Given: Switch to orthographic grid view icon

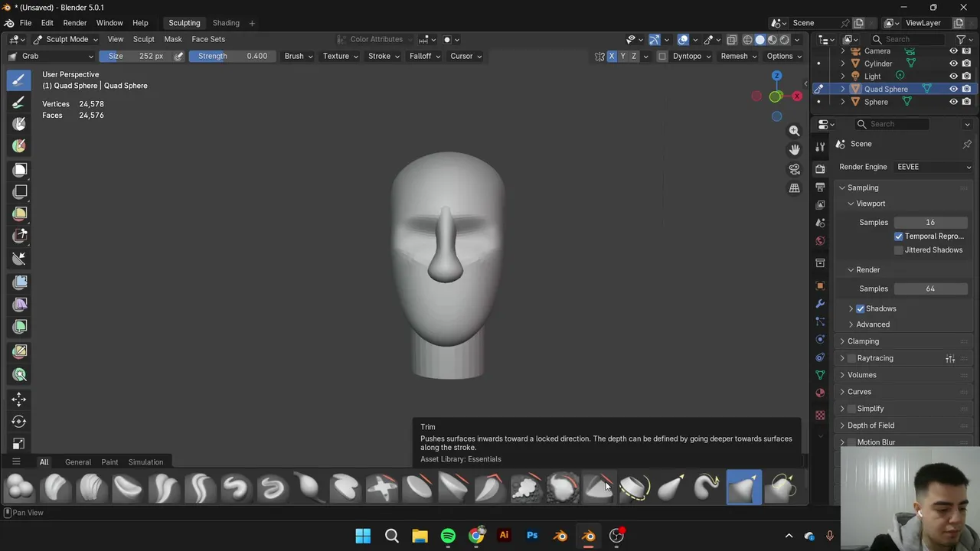Looking at the screenshot, I should (794, 188).
